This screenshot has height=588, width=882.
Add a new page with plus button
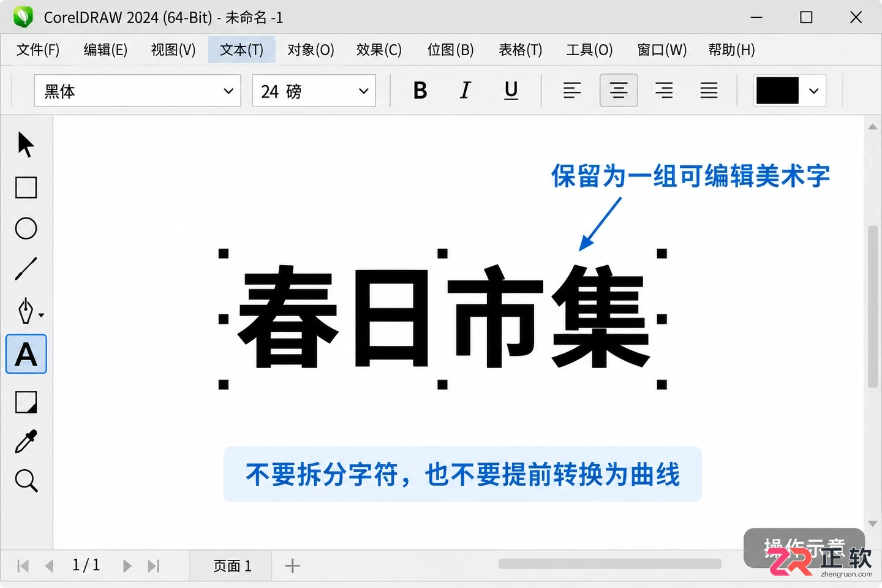tap(293, 565)
